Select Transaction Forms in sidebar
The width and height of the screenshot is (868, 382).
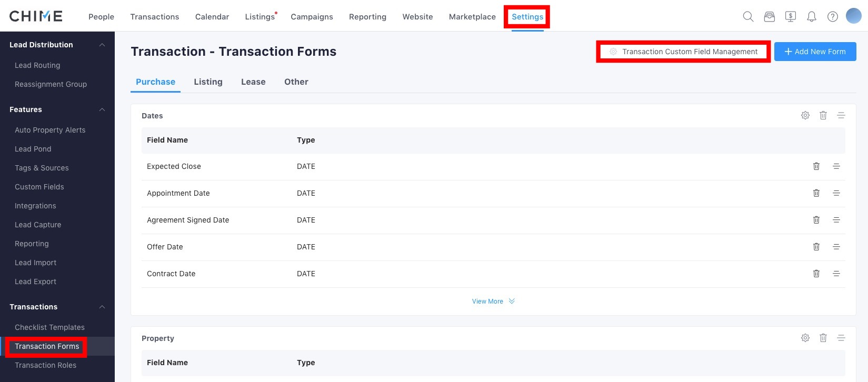tap(47, 346)
